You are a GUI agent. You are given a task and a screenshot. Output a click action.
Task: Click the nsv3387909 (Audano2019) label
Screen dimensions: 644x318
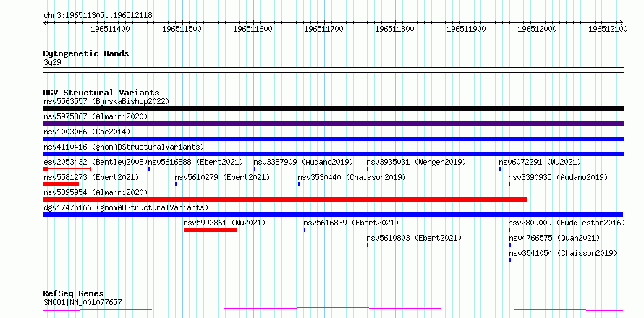tap(303, 162)
